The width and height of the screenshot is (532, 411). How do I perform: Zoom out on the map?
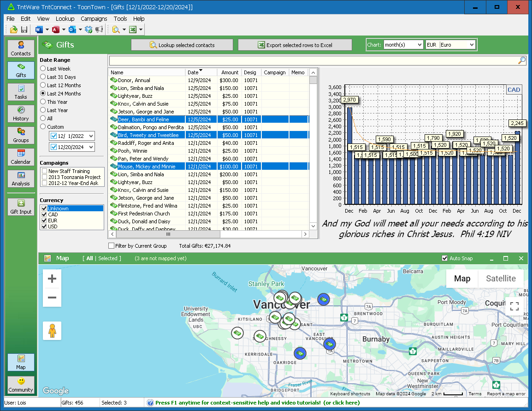[52, 298]
